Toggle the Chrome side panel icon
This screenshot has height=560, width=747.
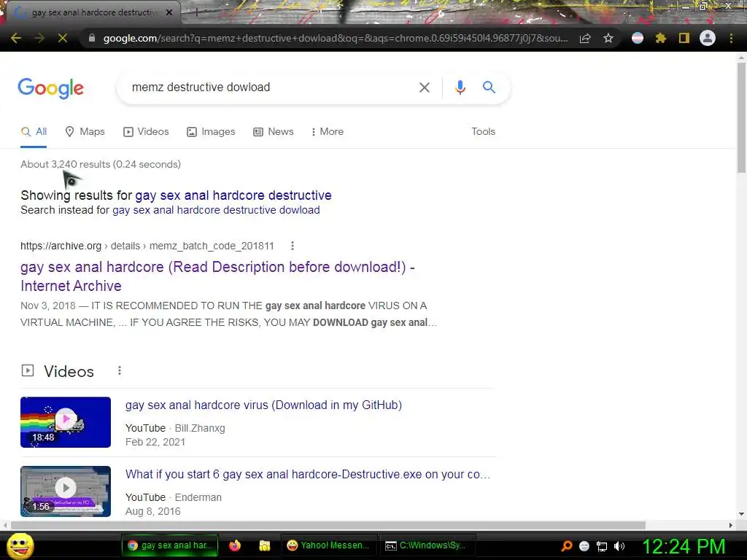point(684,38)
